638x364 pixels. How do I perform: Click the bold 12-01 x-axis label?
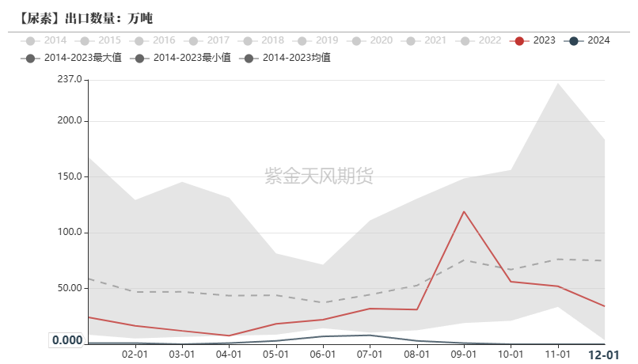tap(604, 355)
